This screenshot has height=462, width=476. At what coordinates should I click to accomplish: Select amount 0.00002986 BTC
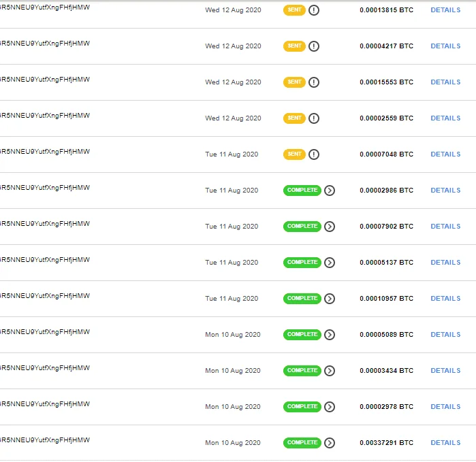386,191
